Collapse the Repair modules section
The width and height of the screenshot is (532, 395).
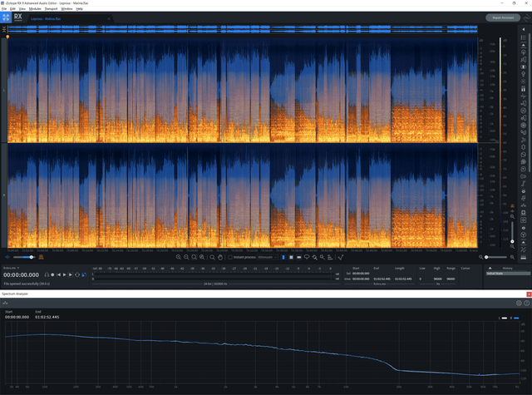524,45
